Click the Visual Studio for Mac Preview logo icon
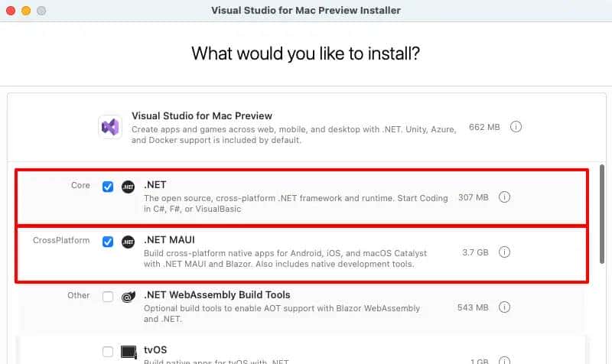This screenshot has height=364, width=612. point(110,127)
